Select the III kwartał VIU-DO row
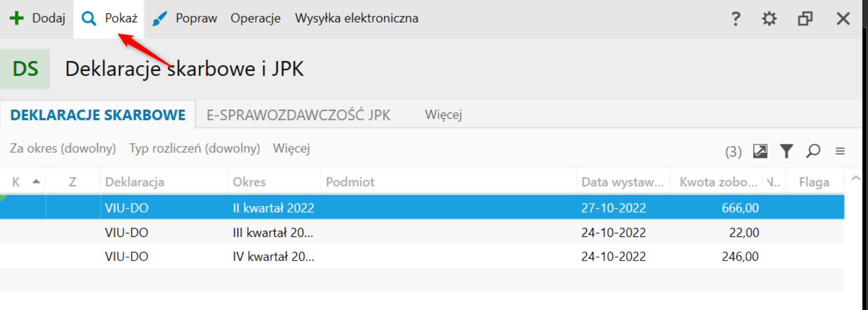 [422, 232]
